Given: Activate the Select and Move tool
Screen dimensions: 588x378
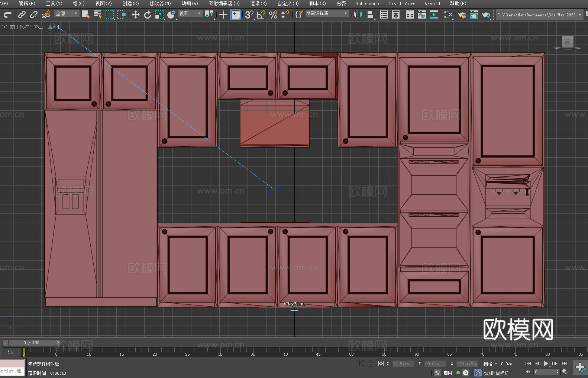Looking at the screenshot, I should tap(136, 14).
